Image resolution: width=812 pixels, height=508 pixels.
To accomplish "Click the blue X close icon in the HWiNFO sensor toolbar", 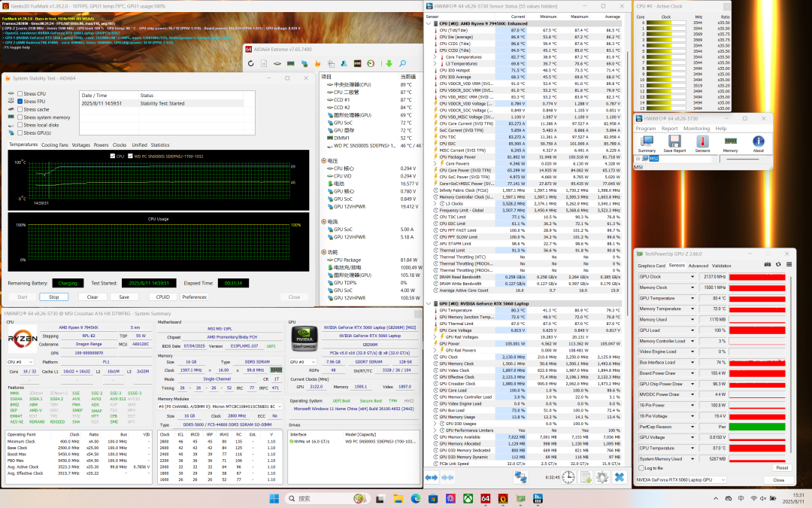I will point(620,477).
